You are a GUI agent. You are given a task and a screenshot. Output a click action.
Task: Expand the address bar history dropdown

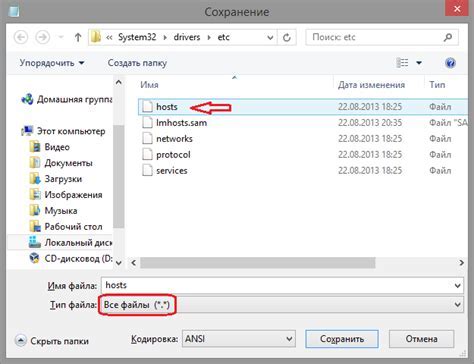(x=270, y=37)
